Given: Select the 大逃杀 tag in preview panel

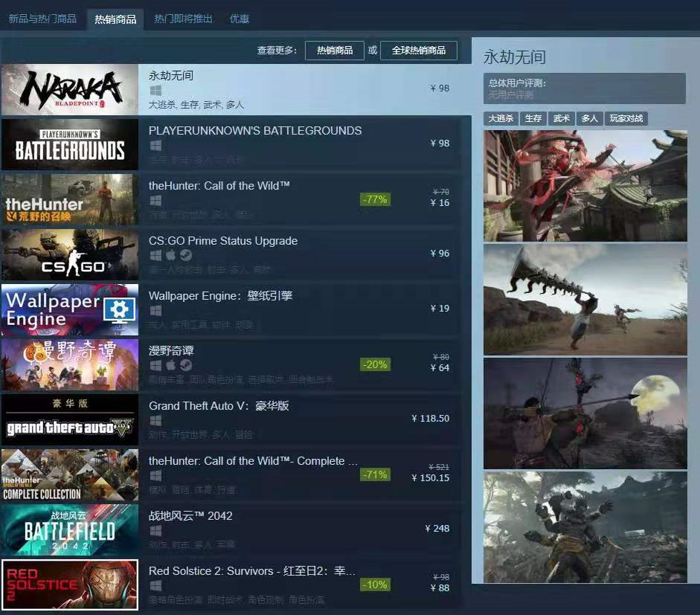Looking at the screenshot, I should pos(501,119).
